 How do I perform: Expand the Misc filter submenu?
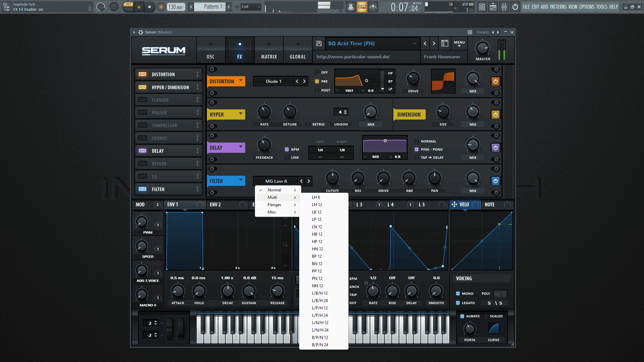(x=278, y=212)
